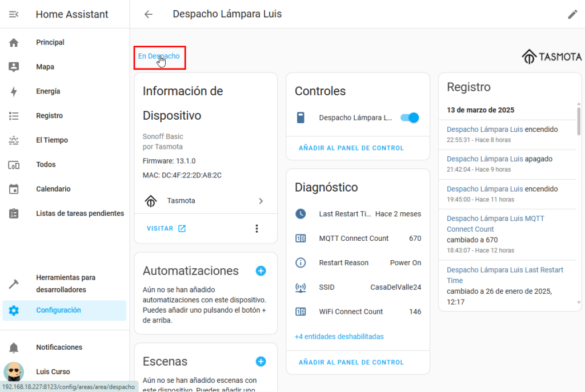585x392 pixels.
Task: Click the Last Restart Time clock icon
Action: (x=300, y=214)
